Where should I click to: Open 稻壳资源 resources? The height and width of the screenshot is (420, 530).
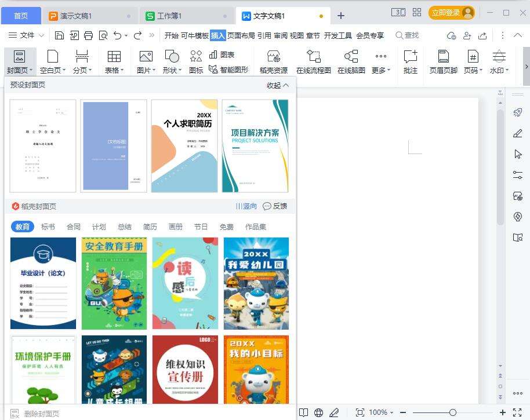point(274,62)
